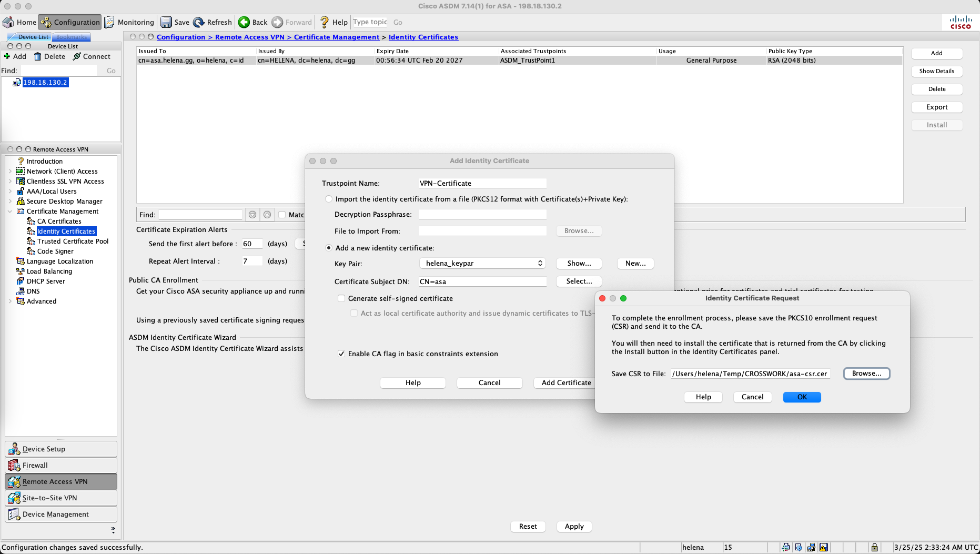
Task: Click the Connect icon in Device List
Action: [x=77, y=56]
